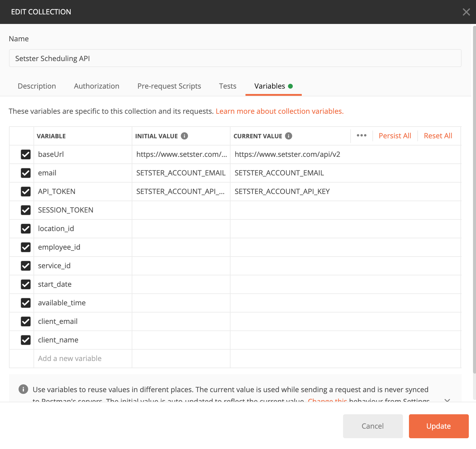This screenshot has width=476, height=449.
Task: Click Reset All link
Action: [x=438, y=136]
